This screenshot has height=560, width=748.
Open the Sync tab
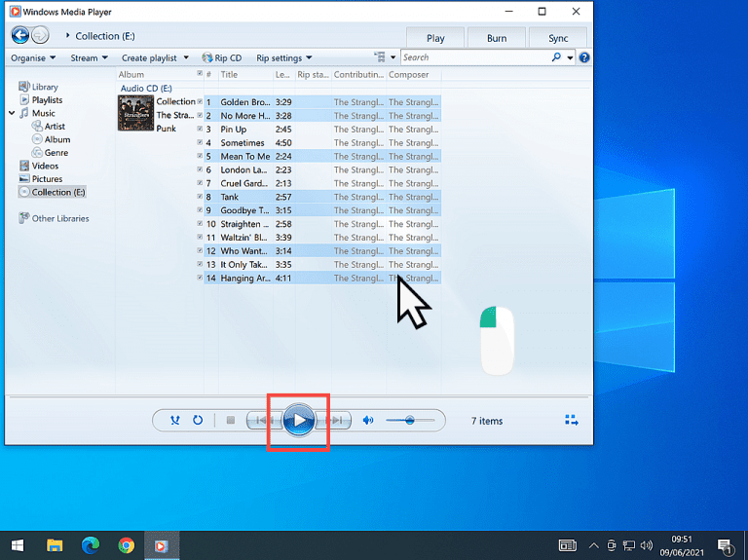558,38
